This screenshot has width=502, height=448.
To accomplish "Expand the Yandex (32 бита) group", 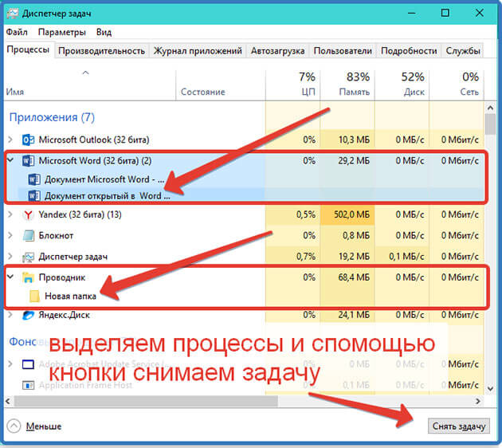I will pos(10,214).
